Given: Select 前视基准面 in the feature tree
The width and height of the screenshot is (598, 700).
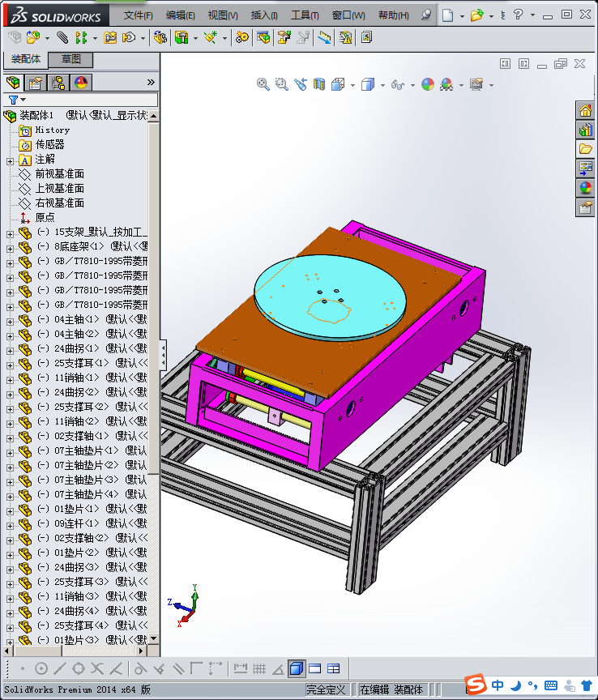Looking at the screenshot, I should [60, 173].
